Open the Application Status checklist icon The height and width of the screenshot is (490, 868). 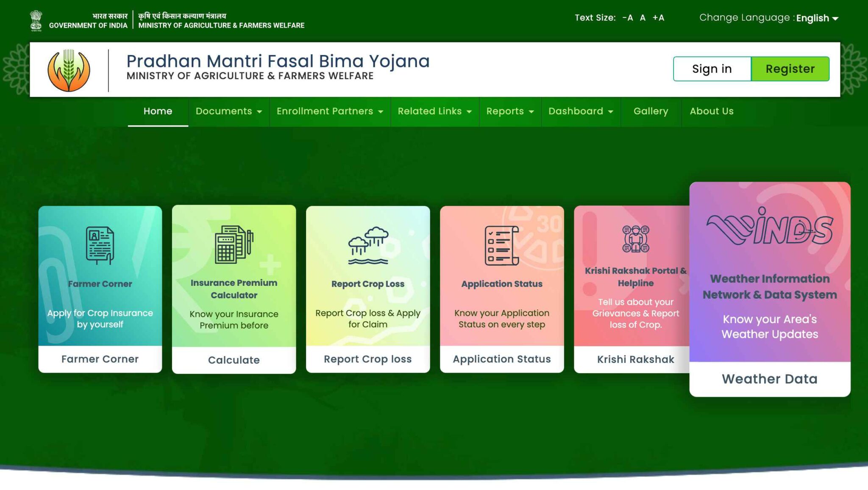coord(502,246)
